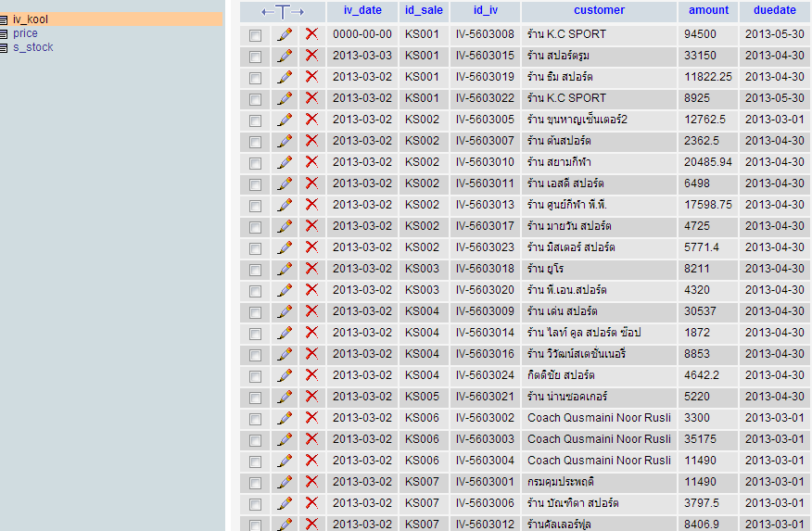Image resolution: width=812 pixels, height=531 pixels.
Task: Delete row with invoice IV-5603014
Action: tap(311, 333)
